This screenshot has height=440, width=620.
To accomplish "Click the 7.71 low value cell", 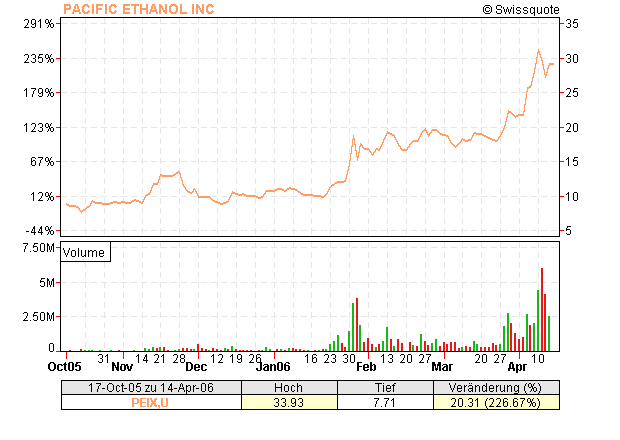I will click(x=385, y=402).
